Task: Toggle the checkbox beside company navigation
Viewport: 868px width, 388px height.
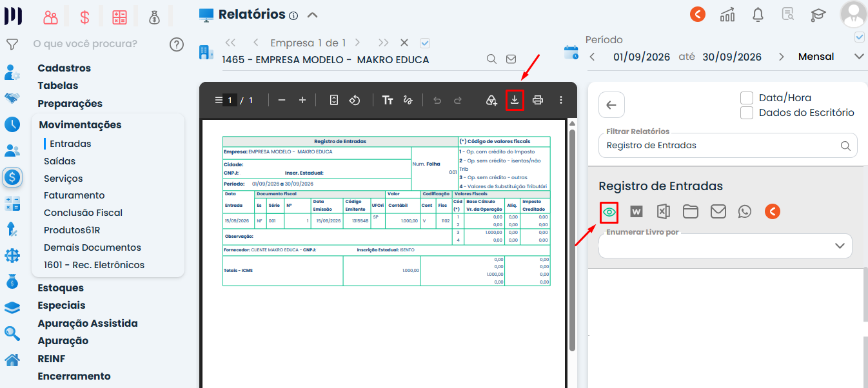Action: [x=424, y=43]
